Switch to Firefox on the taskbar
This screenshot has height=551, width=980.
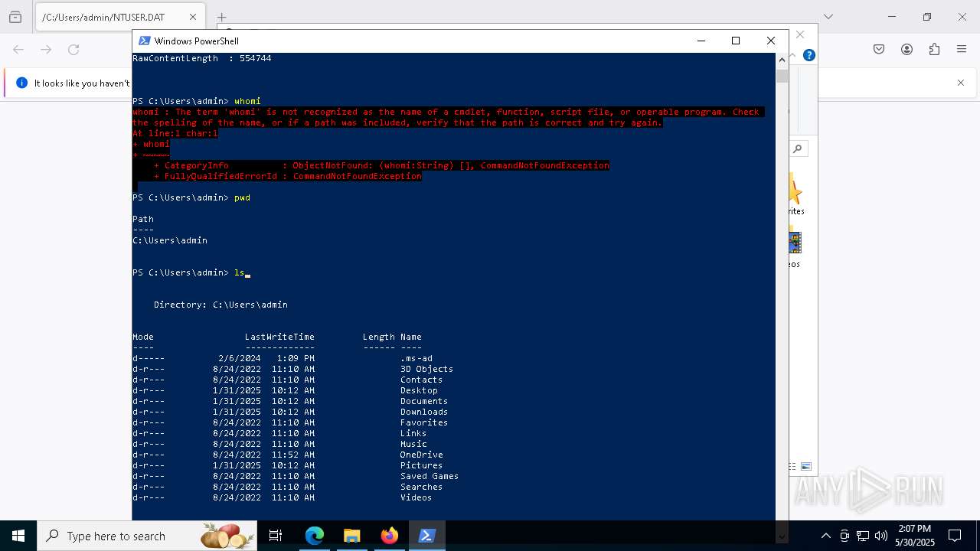click(389, 536)
